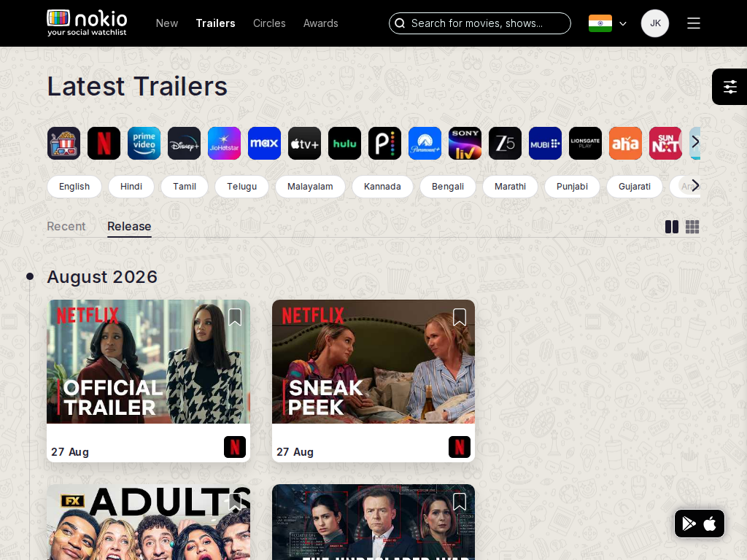Filter by Netflix streaming icon

pyautogui.click(x=104, y=144)
